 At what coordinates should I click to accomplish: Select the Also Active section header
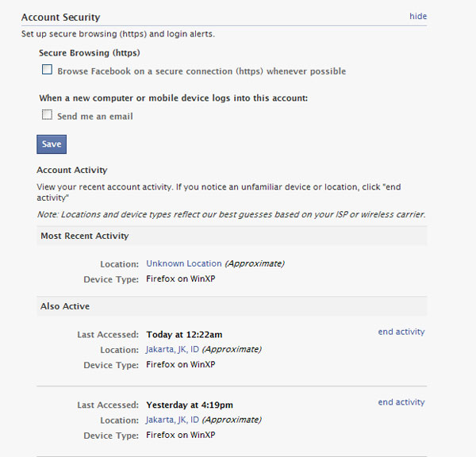pos(64,306)
